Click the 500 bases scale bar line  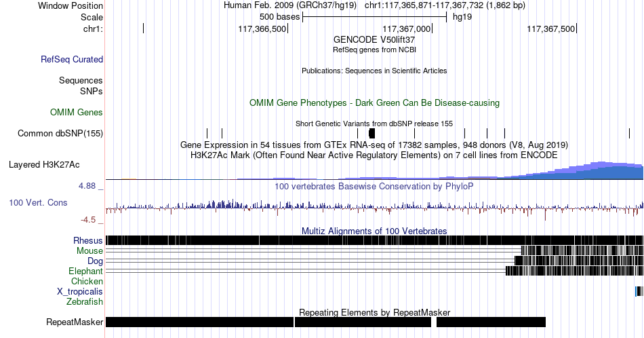pyautogui.click(x=375, y=17)
